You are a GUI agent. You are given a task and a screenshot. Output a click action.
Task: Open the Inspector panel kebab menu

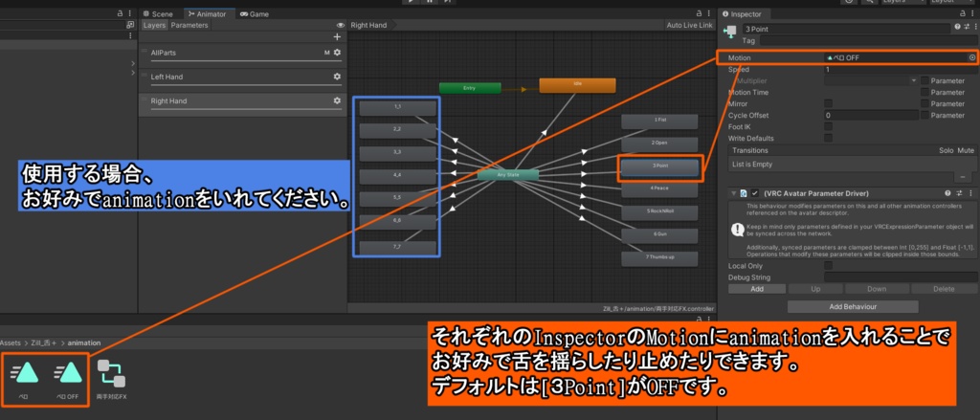tap(974, 13)
